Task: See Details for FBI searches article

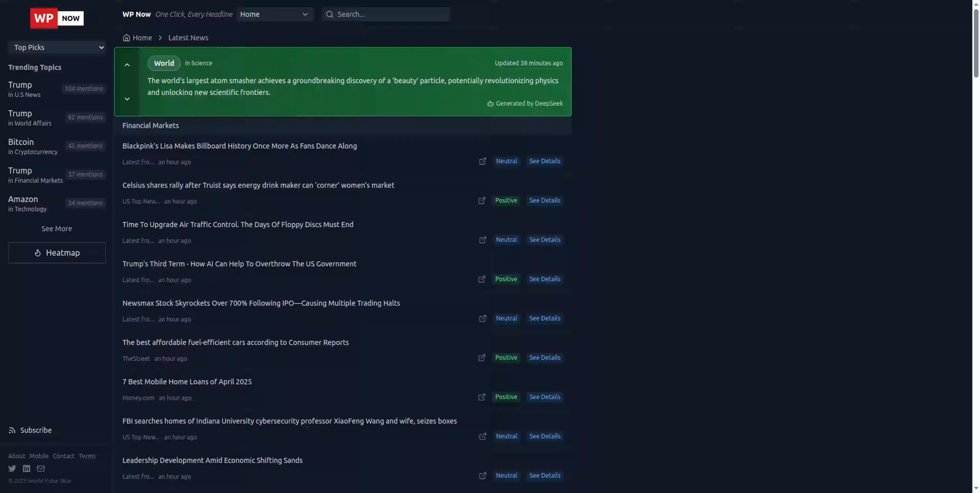Action: [x=545, y=436]
